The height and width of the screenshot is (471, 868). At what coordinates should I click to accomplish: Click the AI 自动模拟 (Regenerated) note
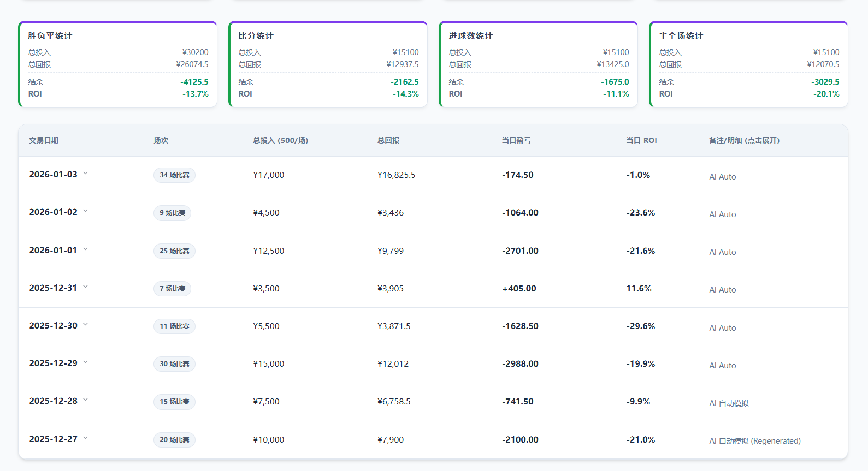[x=754, y=441]
